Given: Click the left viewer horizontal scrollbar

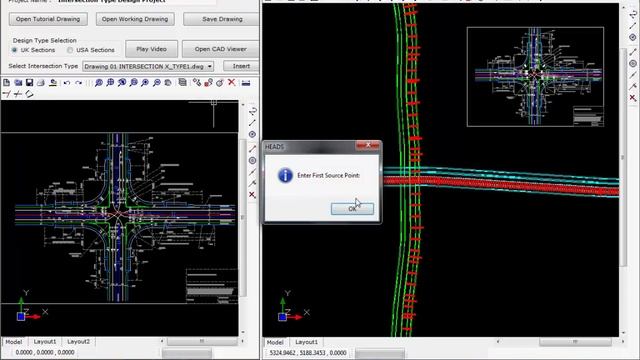Looking at the screenshot, I should tap(202, 341).
